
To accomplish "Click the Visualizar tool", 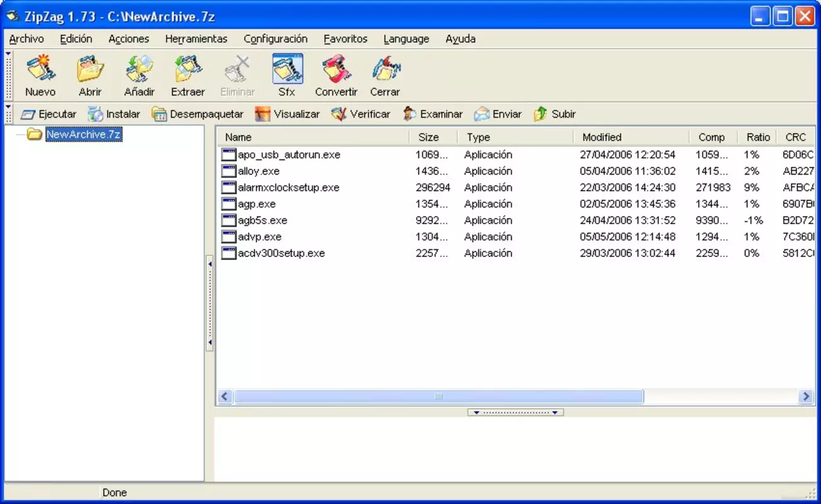I will pyautogui.click(x=287, y=114).
